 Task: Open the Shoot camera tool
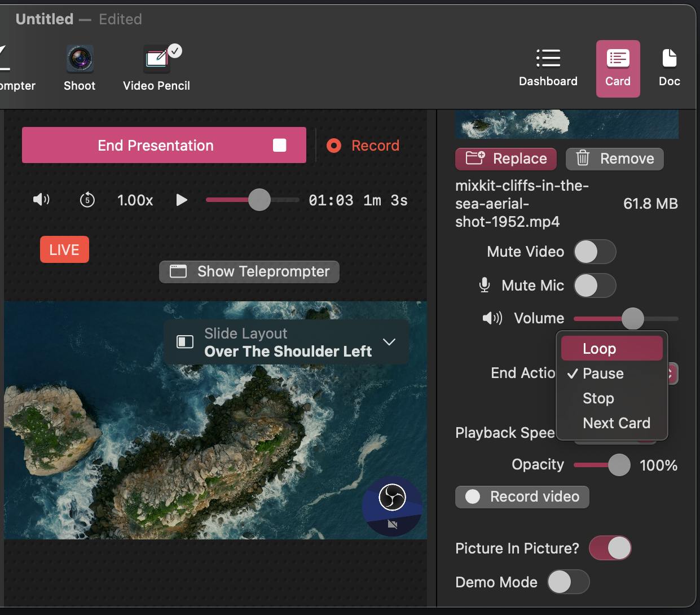(x=80, y=68)
